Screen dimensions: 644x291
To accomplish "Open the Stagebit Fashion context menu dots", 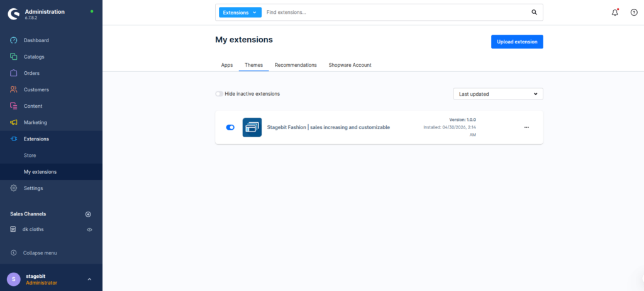I will (x=526, y=127).
